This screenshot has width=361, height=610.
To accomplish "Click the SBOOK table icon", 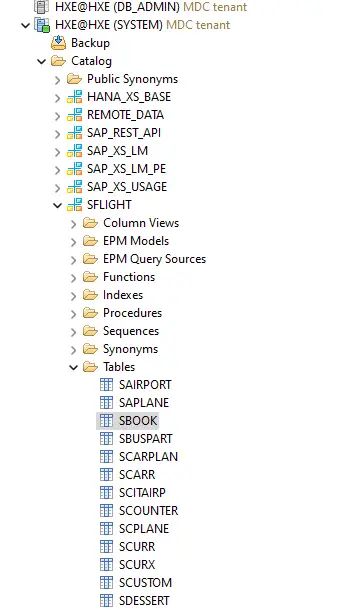I will (x=106, y=421).
